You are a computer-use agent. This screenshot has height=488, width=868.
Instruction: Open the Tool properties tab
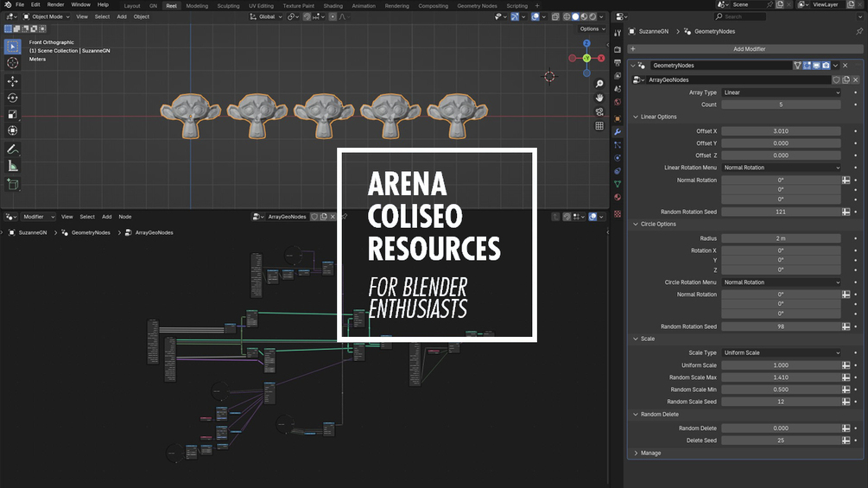pos(618,33)
